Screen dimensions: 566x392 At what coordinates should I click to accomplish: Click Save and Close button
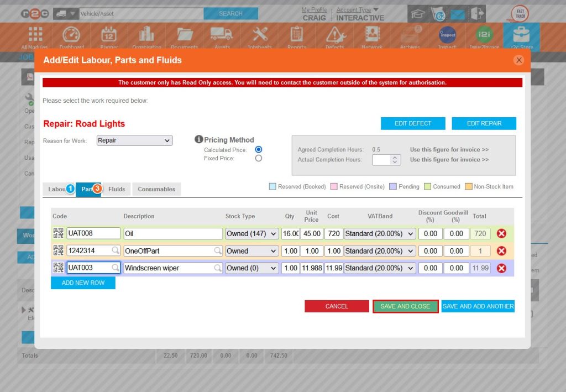tap(405, 306)
